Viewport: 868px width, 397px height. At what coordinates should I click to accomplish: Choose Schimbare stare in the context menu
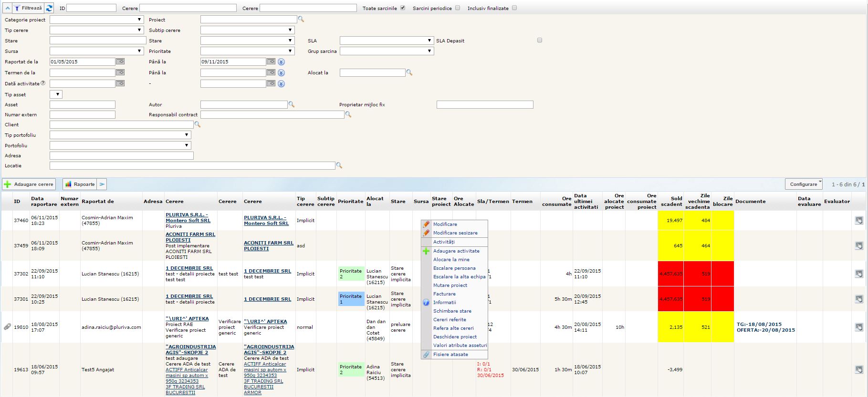coord(452,311)
